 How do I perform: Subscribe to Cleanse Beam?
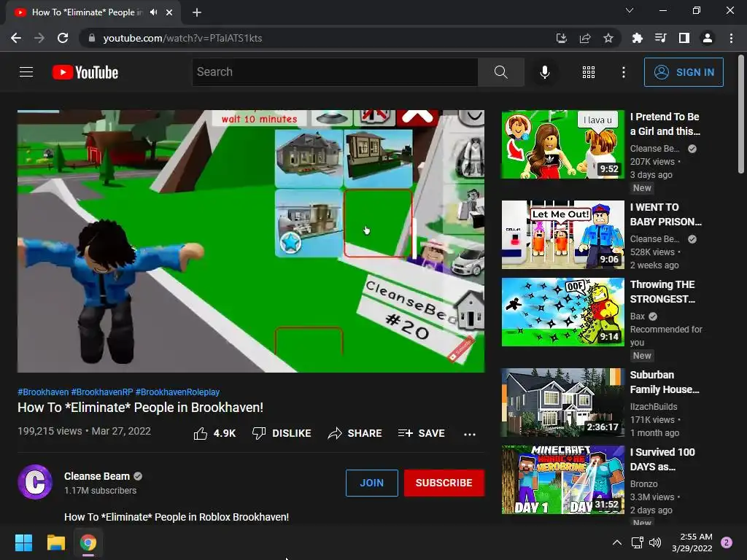[x=444, y=483]
